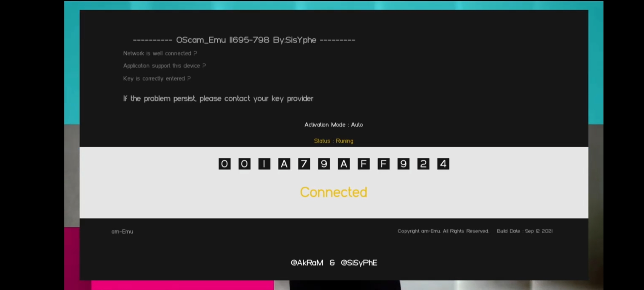The width and height of the screenshot is (644, 290).
Task: Click the 'am-Emu' footer label
Action: [122, 231]
